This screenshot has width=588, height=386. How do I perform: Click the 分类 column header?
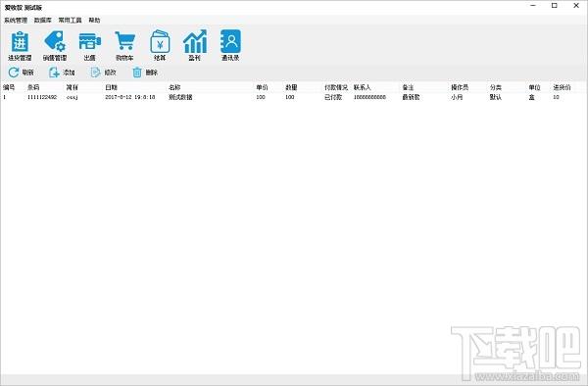(x=496, y=87)
